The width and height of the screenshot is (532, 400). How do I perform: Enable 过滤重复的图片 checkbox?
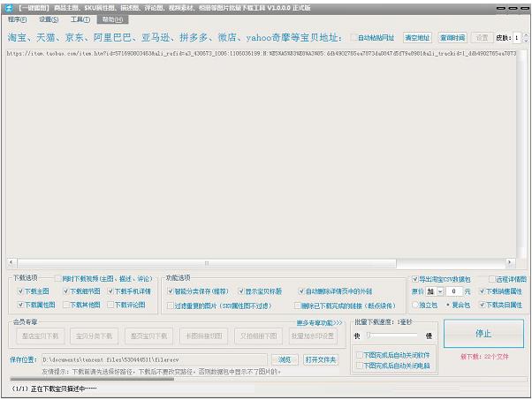(x=171, y=305)
